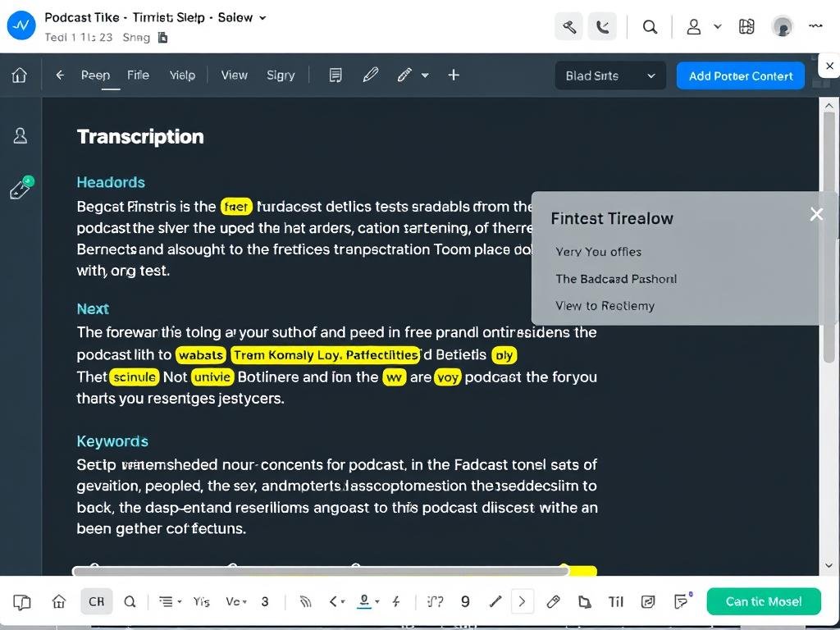Viewport: 840px width, 630px height.
Task: Open the user account icon in top bar
Action: click(694, 26)
